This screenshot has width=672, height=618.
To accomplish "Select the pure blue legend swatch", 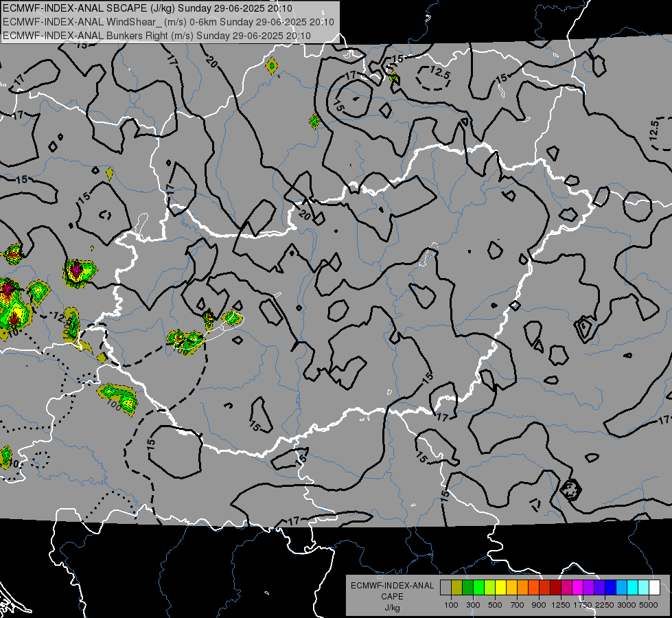I will [611, 587].
